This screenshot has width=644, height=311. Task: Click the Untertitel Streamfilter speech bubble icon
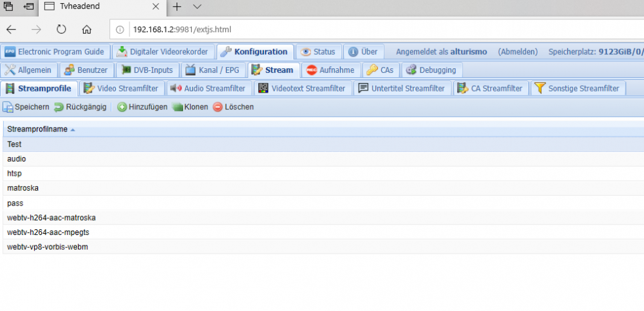pyautogui.click(x=363, y=88)
